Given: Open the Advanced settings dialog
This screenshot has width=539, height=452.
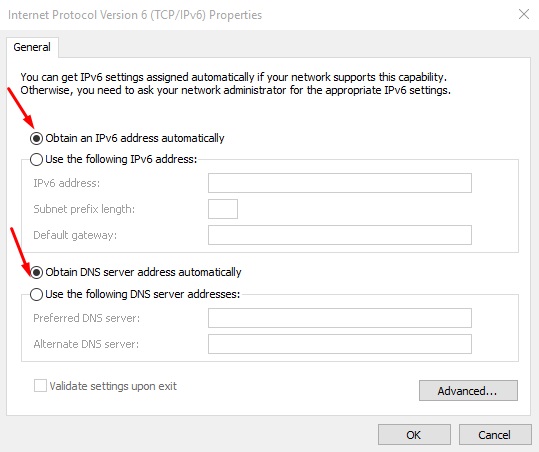Looking at the screenshot, I should (468, 390).
